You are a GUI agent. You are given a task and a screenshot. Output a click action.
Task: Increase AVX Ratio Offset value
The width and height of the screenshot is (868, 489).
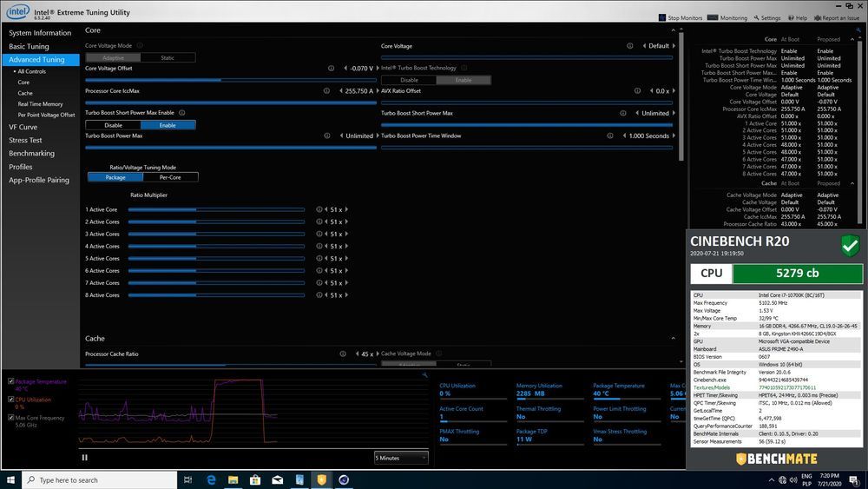click(x=674, y=91)
